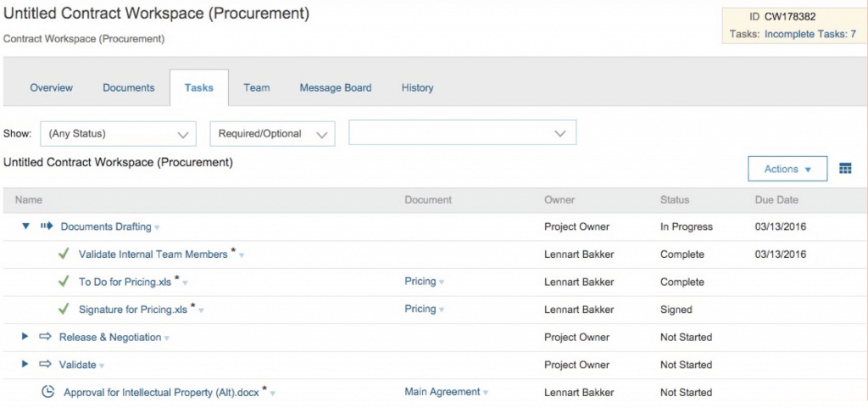The width and height of the screenshot is (868, 408).
Task: Open the Actions dropdown button
Action: click(x=787, y=169)
